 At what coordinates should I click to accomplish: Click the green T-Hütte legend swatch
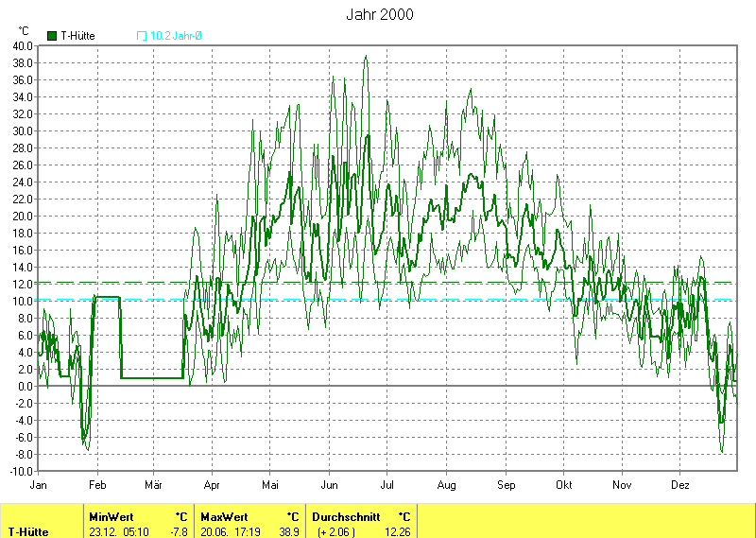[52, 36]
